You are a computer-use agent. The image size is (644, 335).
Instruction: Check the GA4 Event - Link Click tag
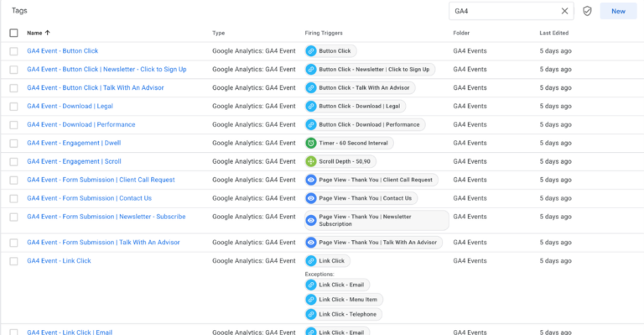tap(13, 261)
